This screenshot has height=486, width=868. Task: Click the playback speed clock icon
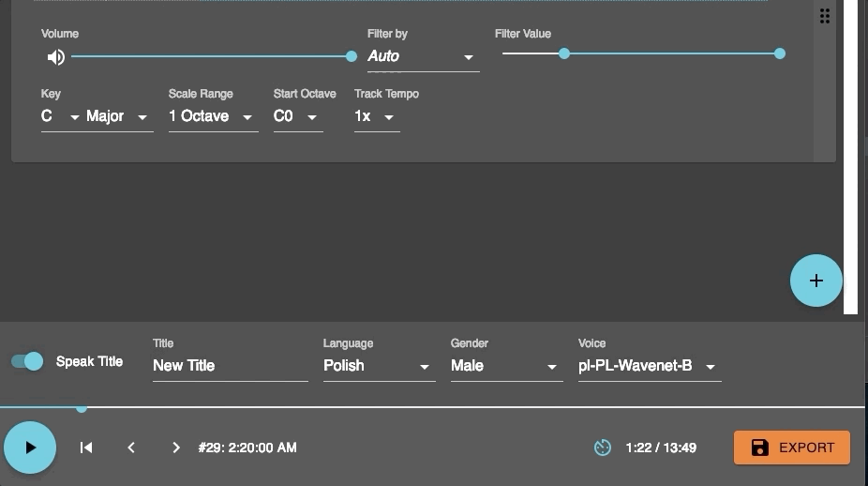(x=603, y=448)
